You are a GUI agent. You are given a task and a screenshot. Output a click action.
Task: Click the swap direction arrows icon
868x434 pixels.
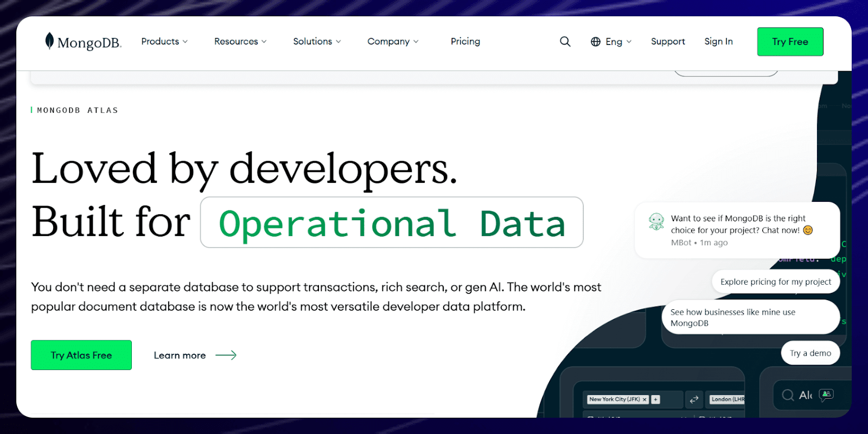point(694,399)
